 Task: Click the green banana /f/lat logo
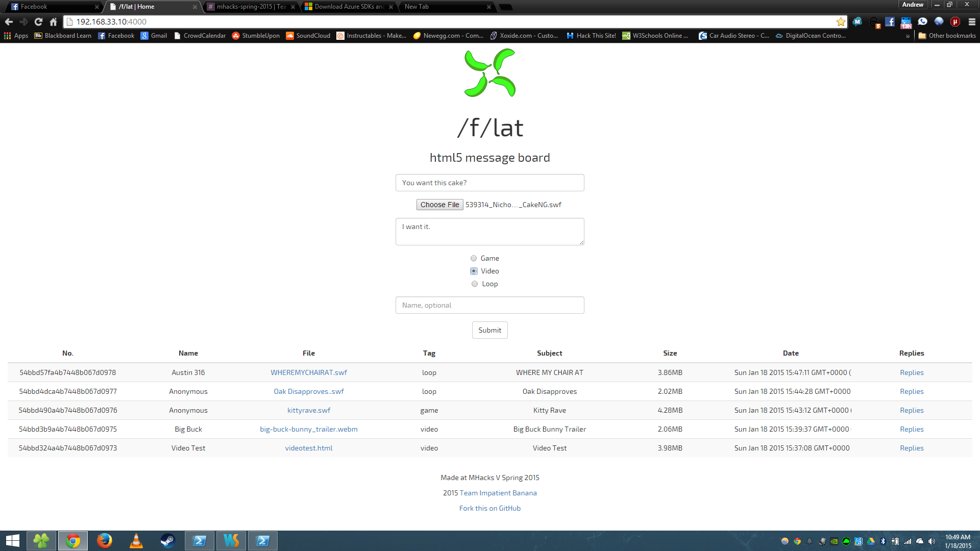point(489,72)
